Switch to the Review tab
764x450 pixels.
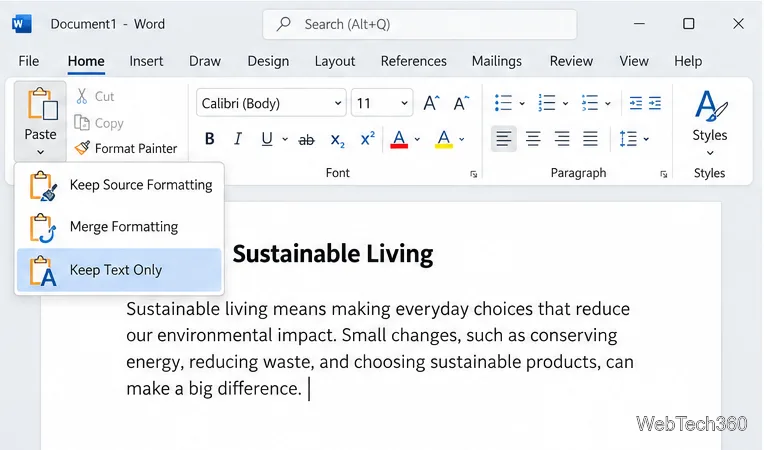coord(571,61)
